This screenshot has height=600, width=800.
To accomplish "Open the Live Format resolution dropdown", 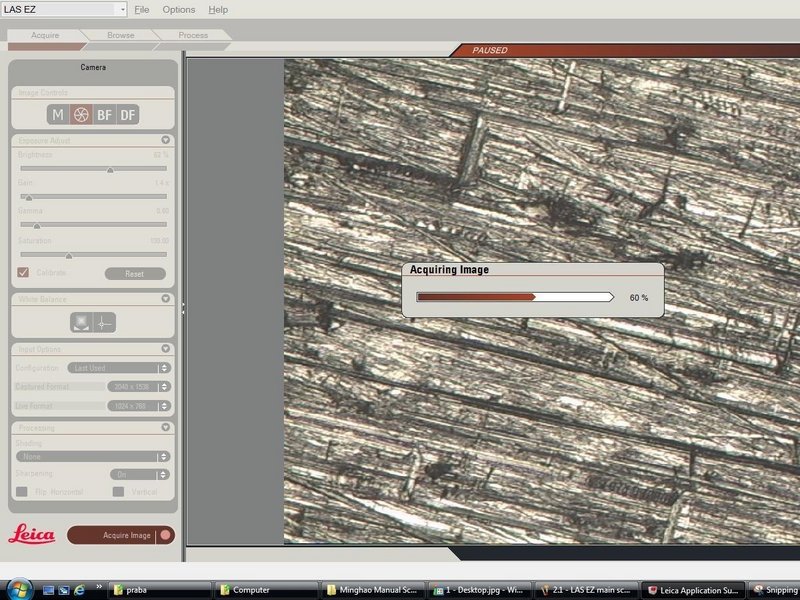I will [x=139, y=406].
